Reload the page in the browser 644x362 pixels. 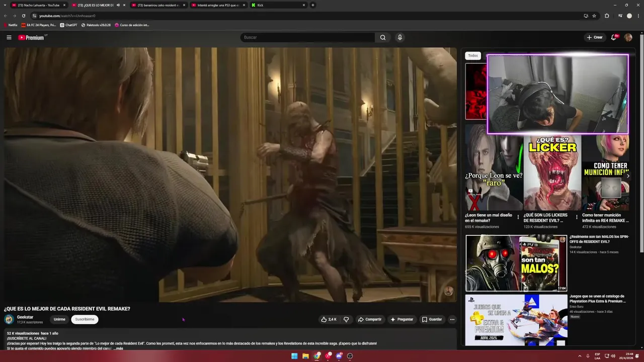click(23, 16)
